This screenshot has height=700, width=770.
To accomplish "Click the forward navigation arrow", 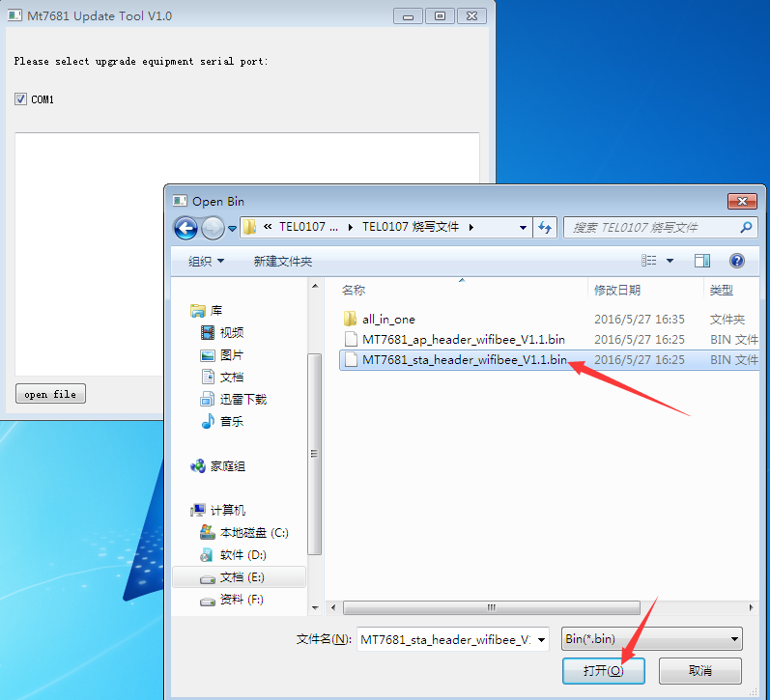I will point(213,228).
